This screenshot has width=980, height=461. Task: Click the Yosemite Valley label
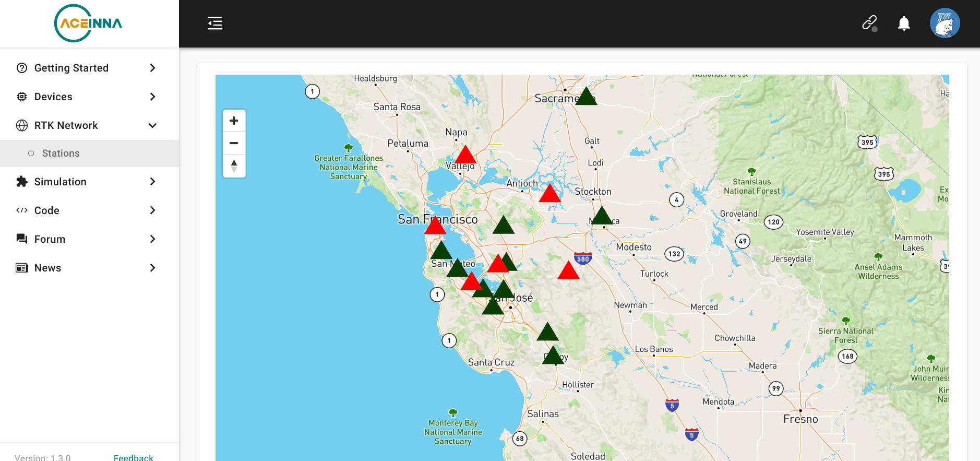(824, 232)
